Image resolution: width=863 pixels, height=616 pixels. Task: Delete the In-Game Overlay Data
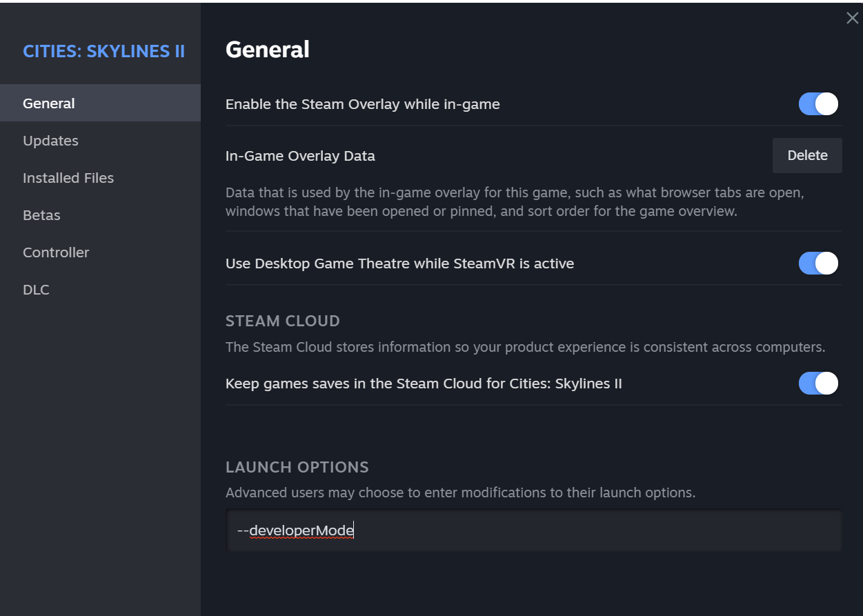click(x=807, y=155)
